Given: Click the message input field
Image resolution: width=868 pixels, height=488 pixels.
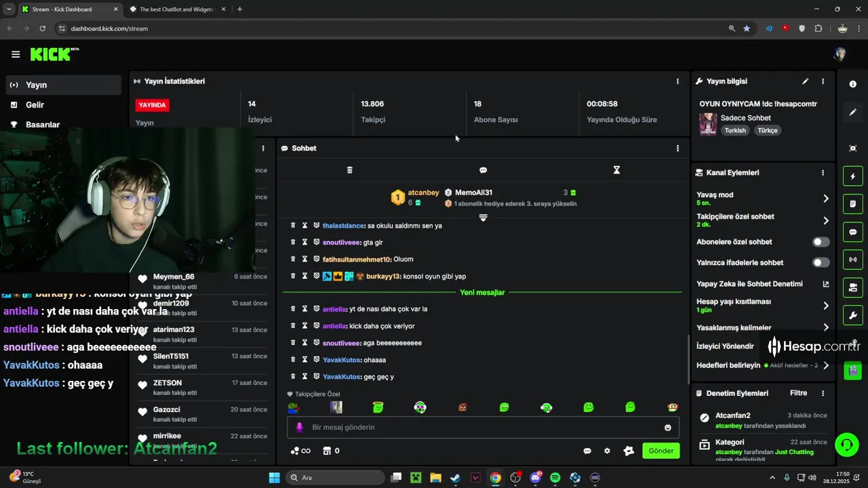Looking at the screenshot, I should click(x=483, y=428).
